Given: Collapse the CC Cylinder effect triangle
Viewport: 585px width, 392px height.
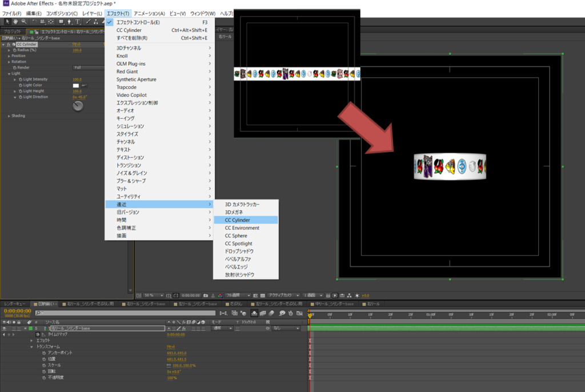Looking at the screenshot, I should pyautogui.click(x=3, y=44).
